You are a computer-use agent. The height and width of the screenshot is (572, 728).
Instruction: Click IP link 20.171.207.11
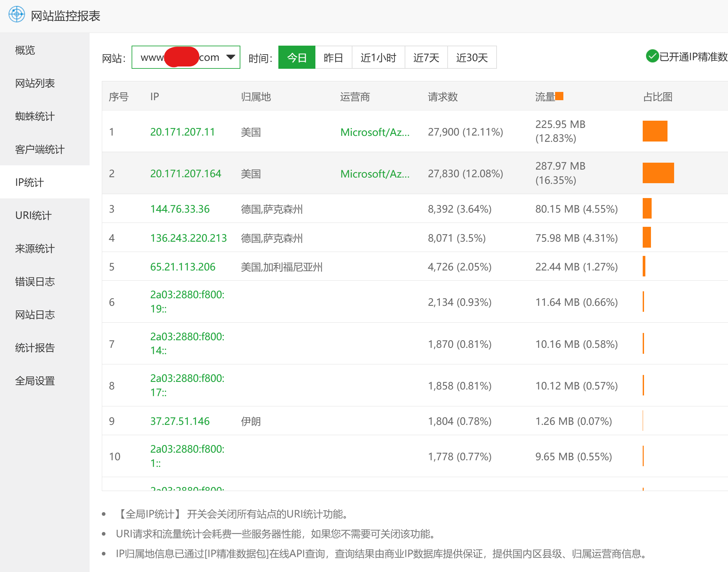pos(182,132)
